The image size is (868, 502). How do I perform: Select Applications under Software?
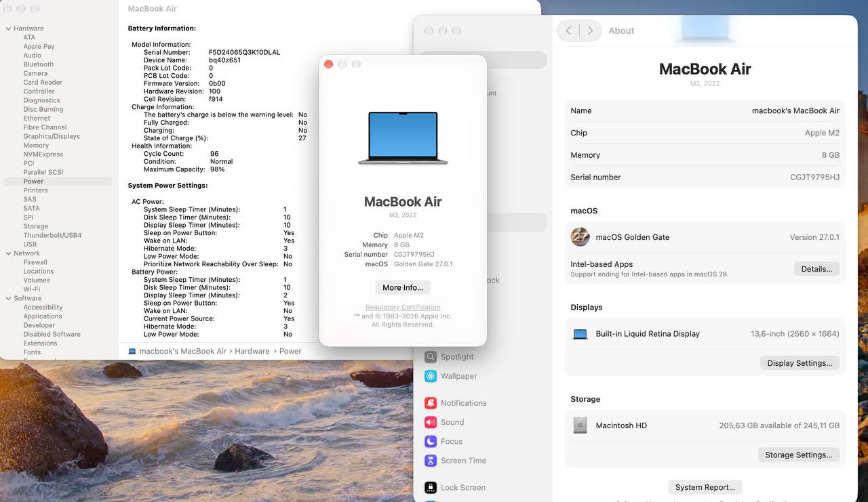[x=43, y=316]
